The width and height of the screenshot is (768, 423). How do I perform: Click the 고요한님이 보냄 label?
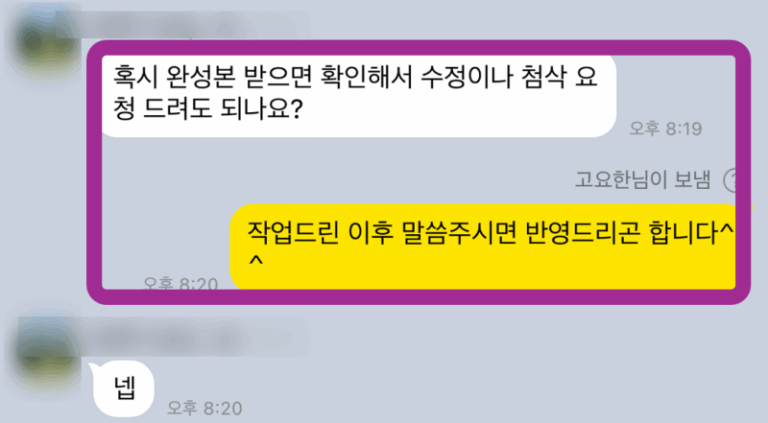pos(642,180)
